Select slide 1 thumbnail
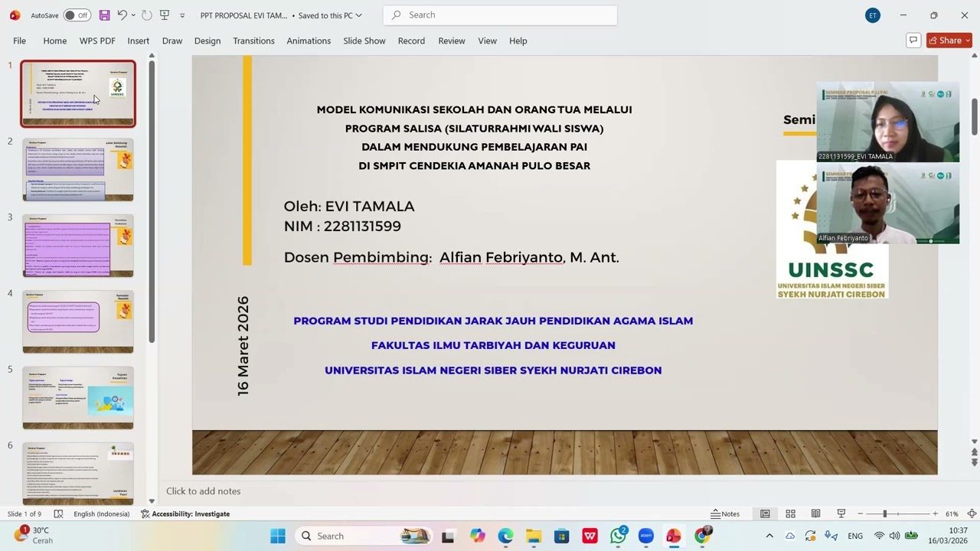This screenshot has width=980, height=551. [78, 93]
